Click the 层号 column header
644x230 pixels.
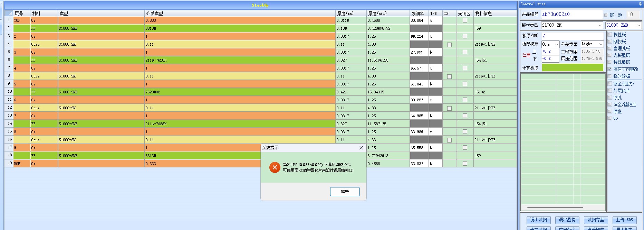(22, 13)
